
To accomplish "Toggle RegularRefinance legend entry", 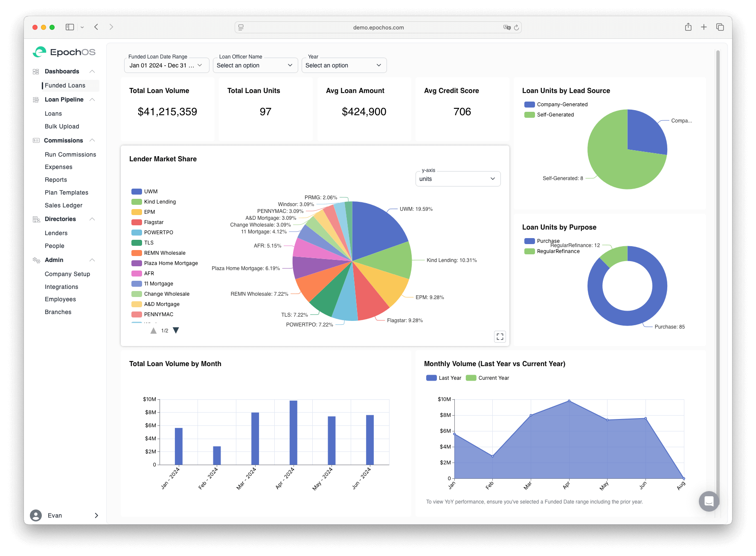I will click(x=552, y=251).
